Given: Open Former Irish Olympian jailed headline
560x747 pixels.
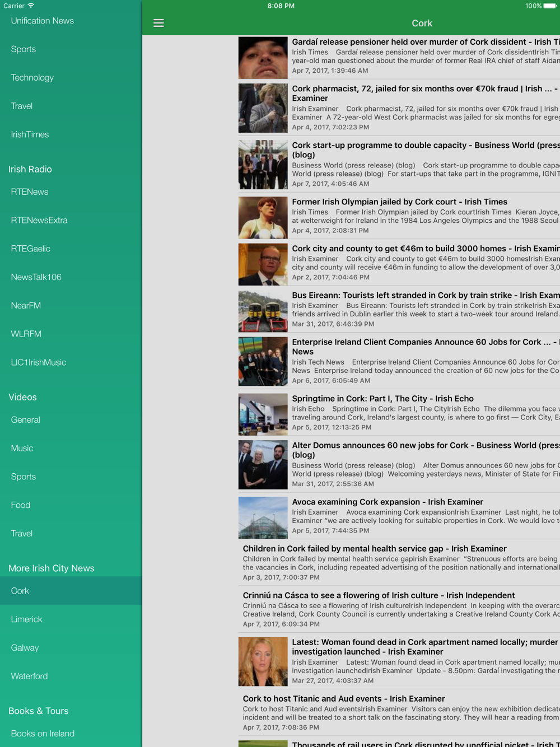Looking at the screenshot, I should tap(399, 202).
